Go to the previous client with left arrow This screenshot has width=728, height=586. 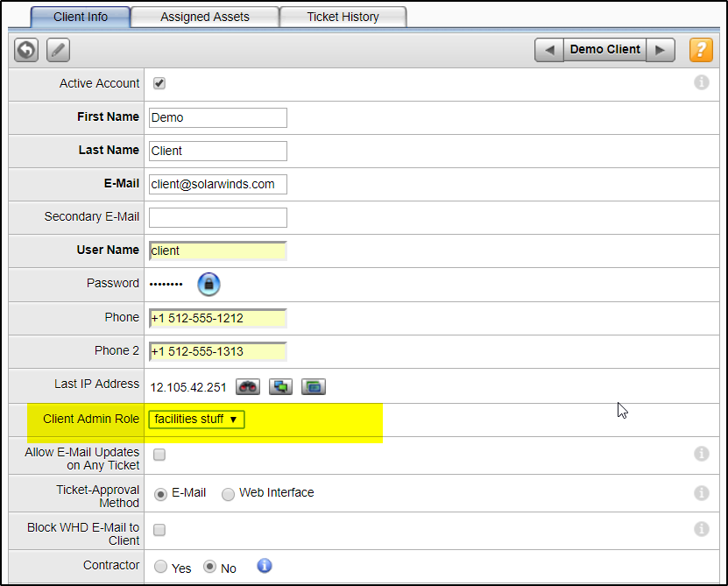tap(549, 50)
